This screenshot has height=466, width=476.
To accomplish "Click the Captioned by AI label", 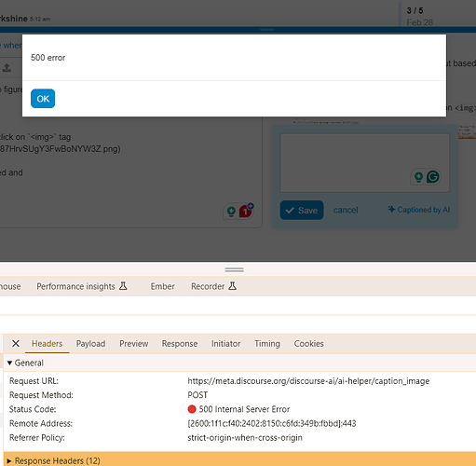I will 419,210.
